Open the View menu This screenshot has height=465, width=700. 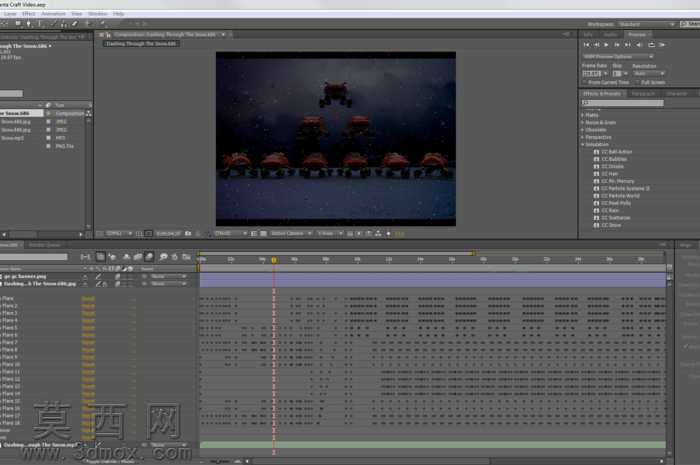point(77,14)
